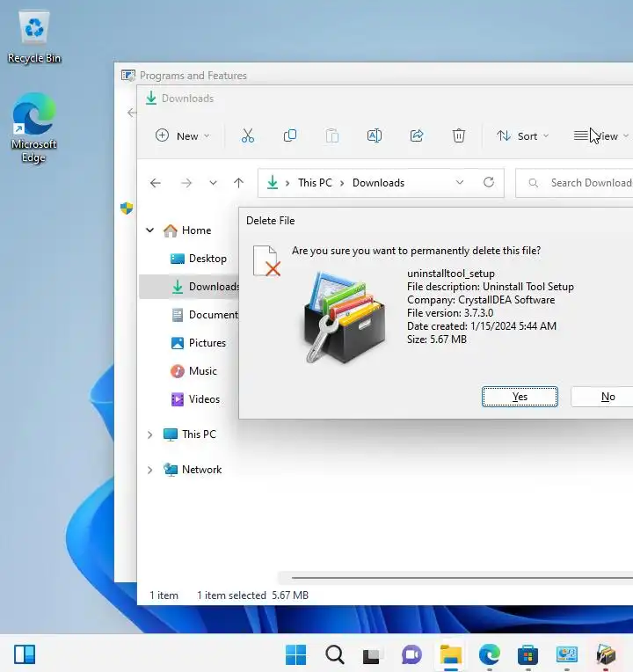
Task: Open Task View on taskbar
Action: tap(371, 655)
